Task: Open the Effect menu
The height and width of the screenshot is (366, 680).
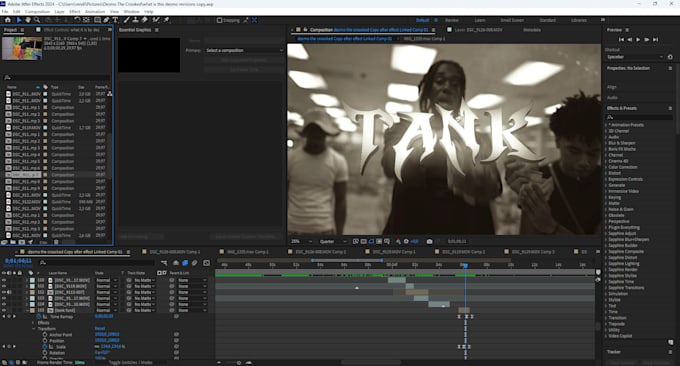Action: [x=75, y=12]
